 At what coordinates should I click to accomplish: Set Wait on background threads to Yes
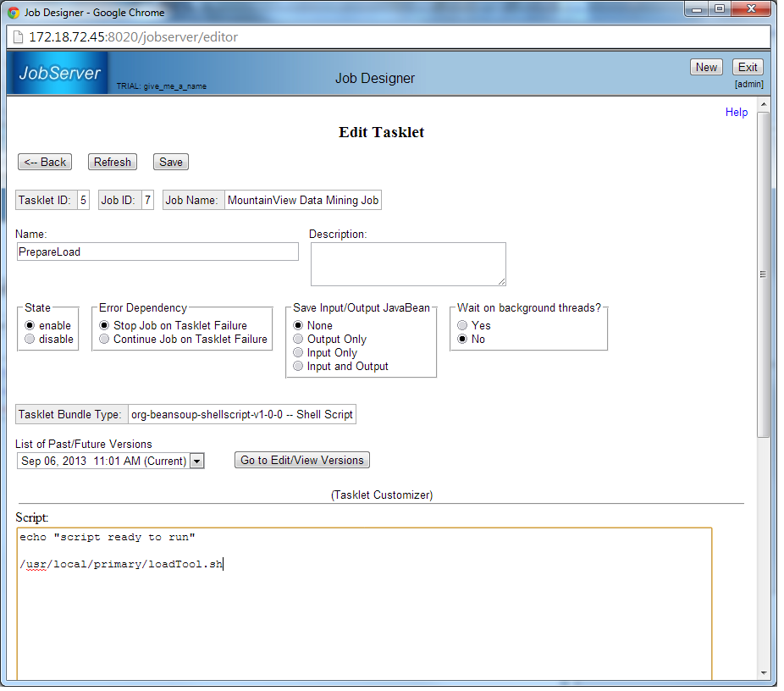coord(462,326)
